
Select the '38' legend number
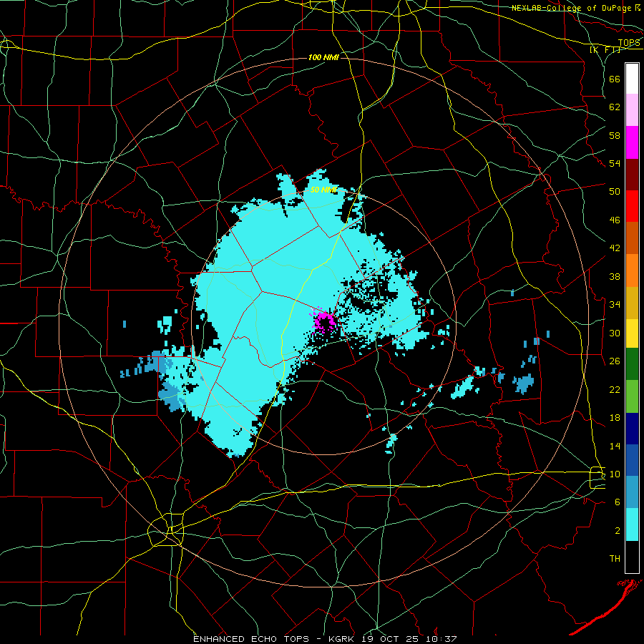(x=615, y=276)
